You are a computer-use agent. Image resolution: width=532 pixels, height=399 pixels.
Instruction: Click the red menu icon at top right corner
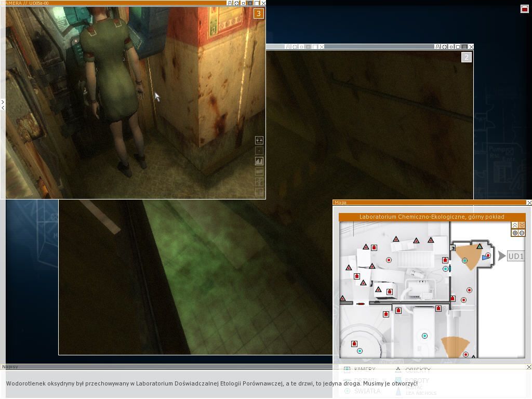coord(525,9)
